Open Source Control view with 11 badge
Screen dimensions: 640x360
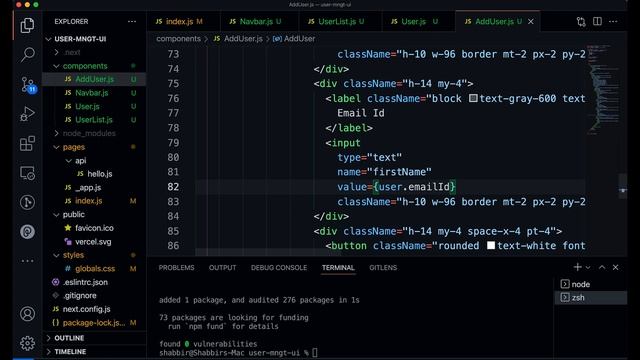click(28, 84)
